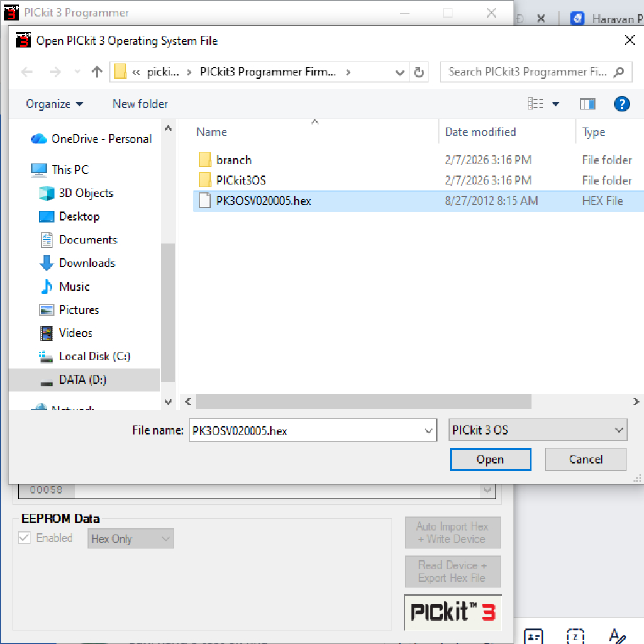Select Downloads in the navigation pane
644x644 pixels.
(87, 263)
